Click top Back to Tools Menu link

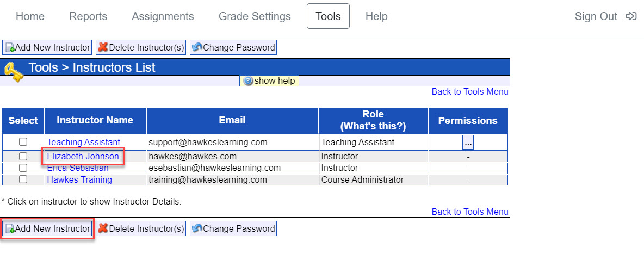coord(469,92)
